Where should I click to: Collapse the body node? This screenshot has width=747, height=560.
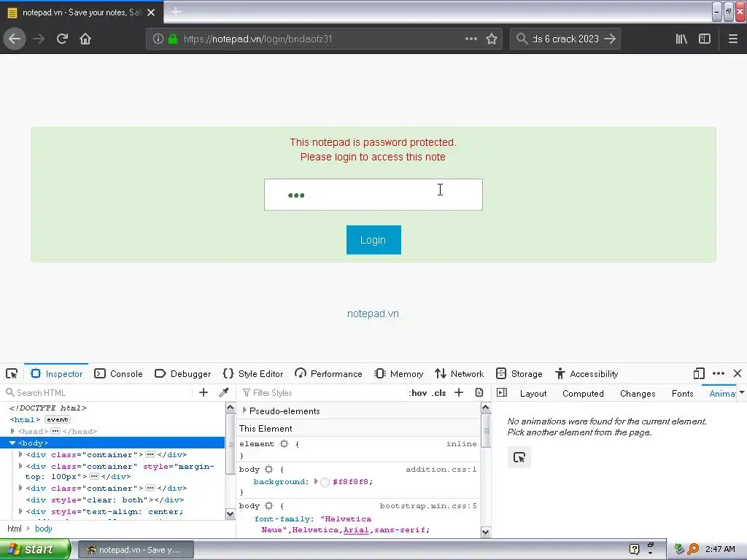click(12, 443)
